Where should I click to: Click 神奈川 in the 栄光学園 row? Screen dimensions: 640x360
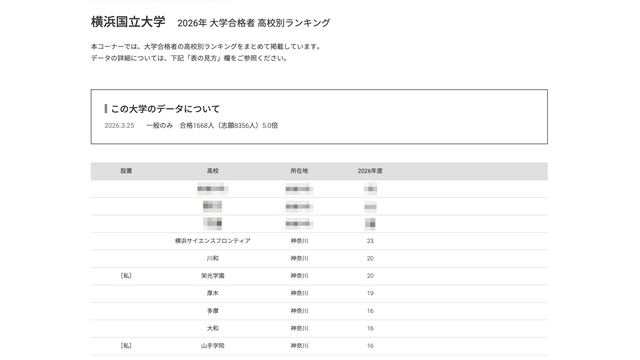pyautogui.click(x=299, y=276)
